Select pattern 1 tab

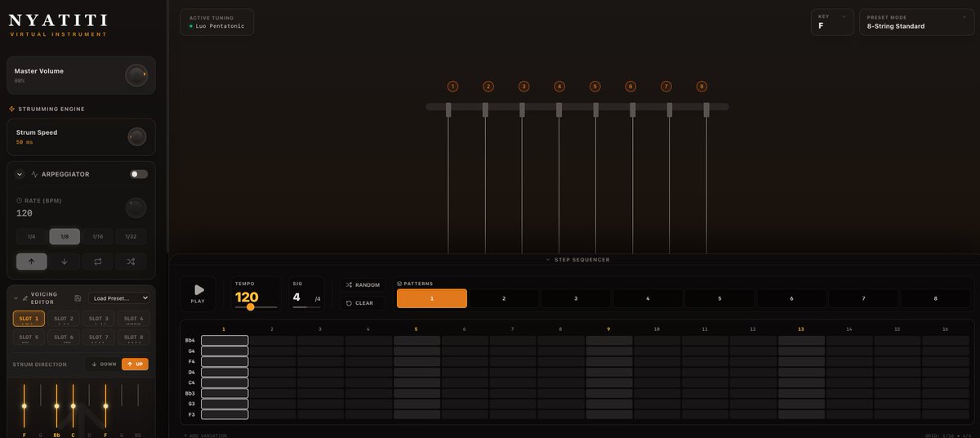(432, 298)
